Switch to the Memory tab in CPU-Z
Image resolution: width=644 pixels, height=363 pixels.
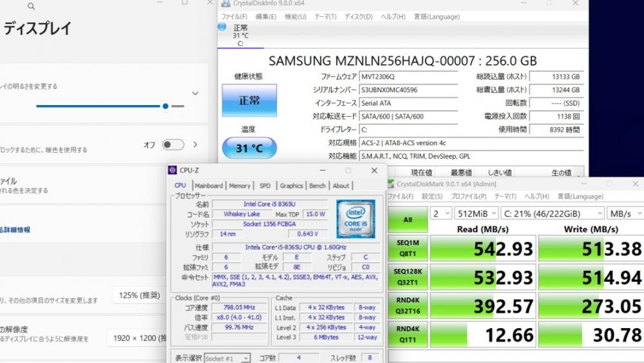click(x=240, y=186)
